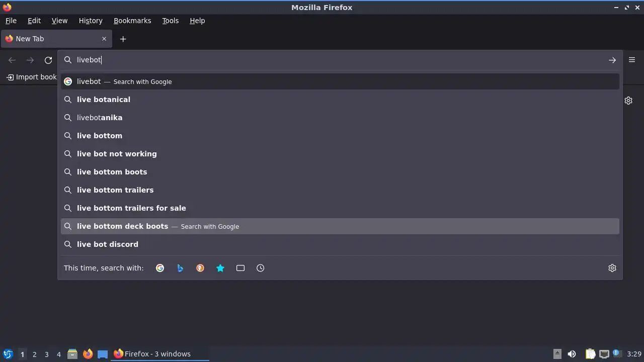The height and width of the screenshot is (362, 644).
Task: Launch the file manager from the taskbar
Action: [72, 354]
